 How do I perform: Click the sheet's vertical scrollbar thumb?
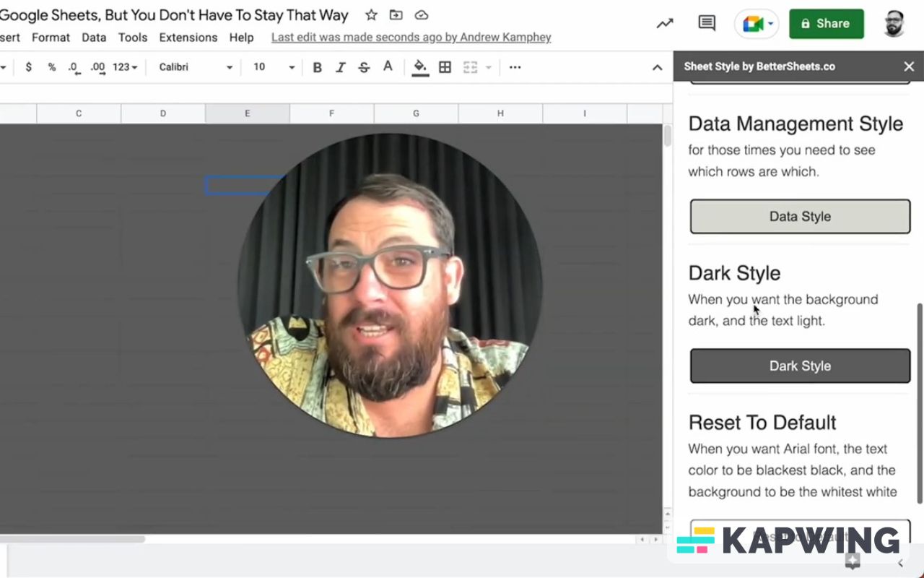[x=668, y=136]
